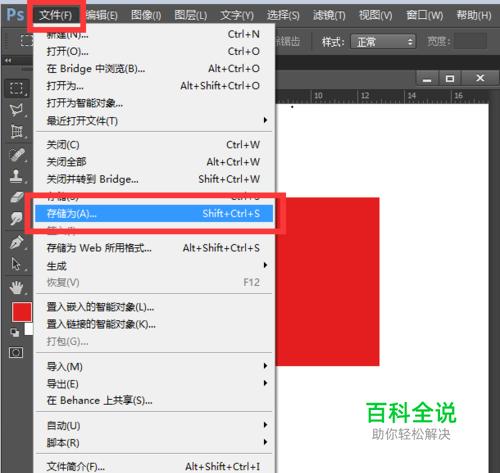500x473 pixels.
Task: Open the 帮助(H) menu
Action: (x=474, y=15)
